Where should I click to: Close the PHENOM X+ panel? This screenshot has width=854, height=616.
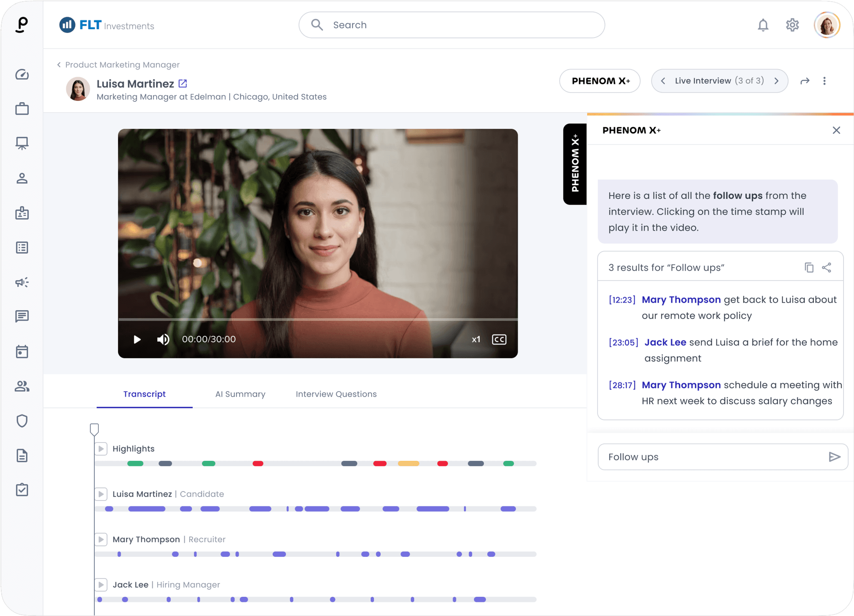tap(836, 130)
